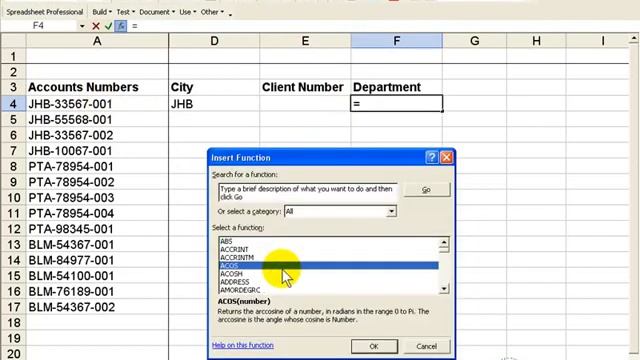640x360 pixels.
Task: Click the Client Number header cell
Action: click(305, 87)
